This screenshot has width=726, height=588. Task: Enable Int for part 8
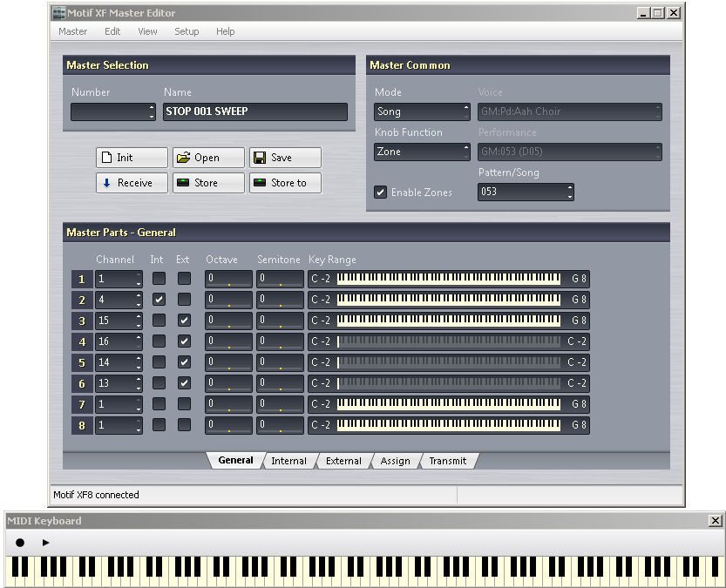click(x=159, y=425)
